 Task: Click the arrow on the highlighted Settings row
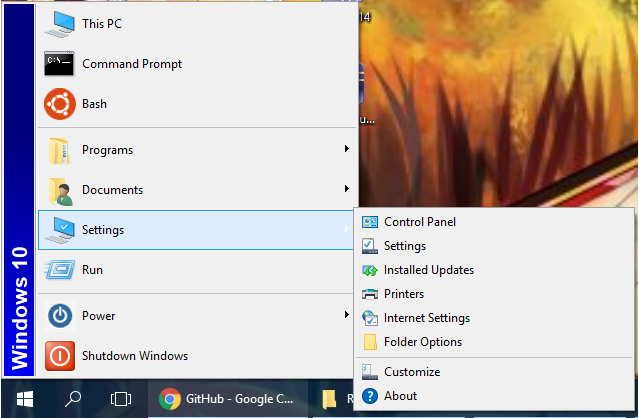click(x=346, y=229)
